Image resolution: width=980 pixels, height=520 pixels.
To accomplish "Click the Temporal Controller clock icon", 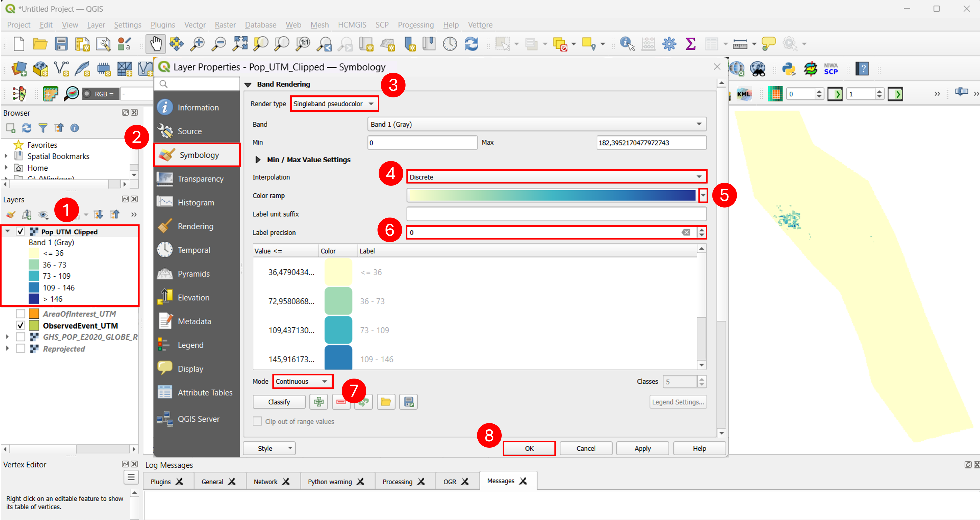I will pyautogui.click(x=450, y=44).
